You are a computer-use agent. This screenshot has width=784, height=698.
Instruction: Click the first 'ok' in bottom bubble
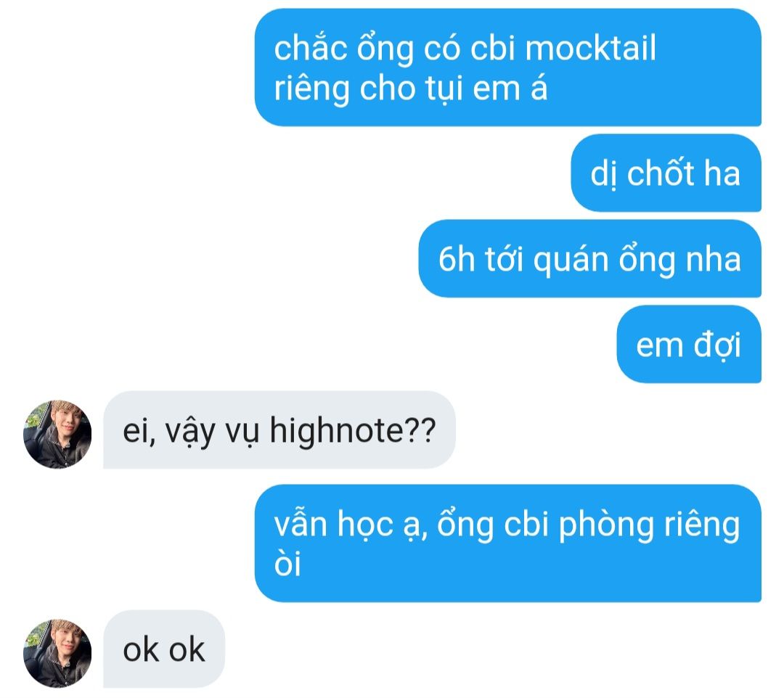click(x=139, y=650)
